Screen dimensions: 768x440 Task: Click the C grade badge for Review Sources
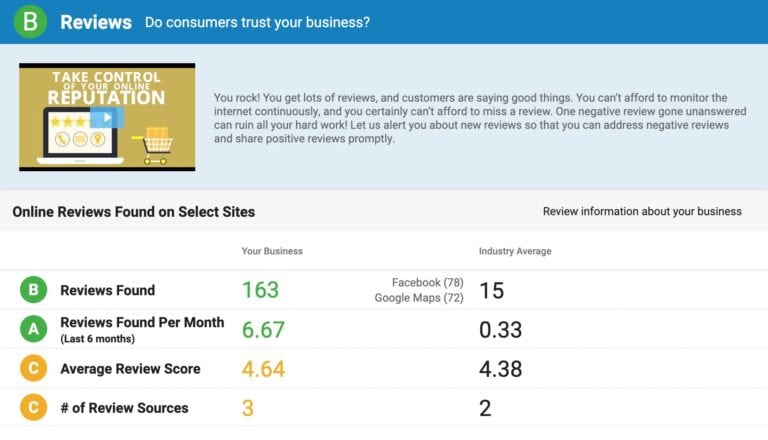33,407
